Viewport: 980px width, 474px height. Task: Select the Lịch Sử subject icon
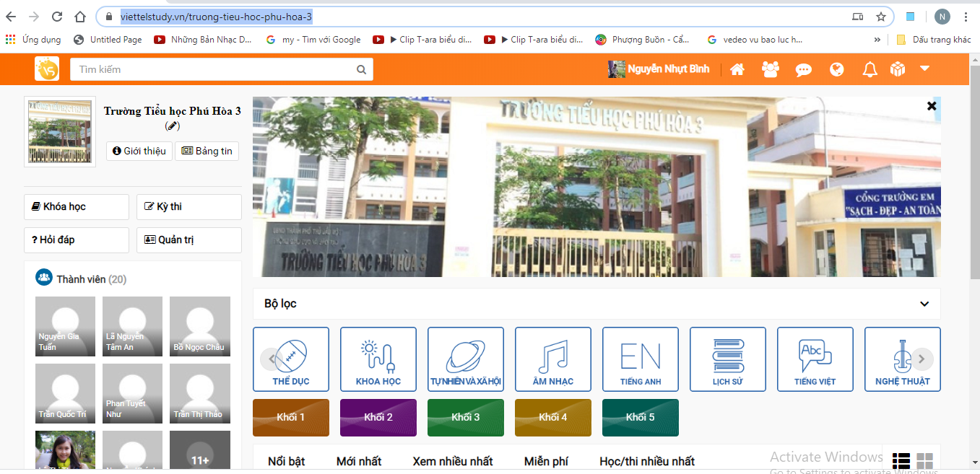(x=728, y=359)
